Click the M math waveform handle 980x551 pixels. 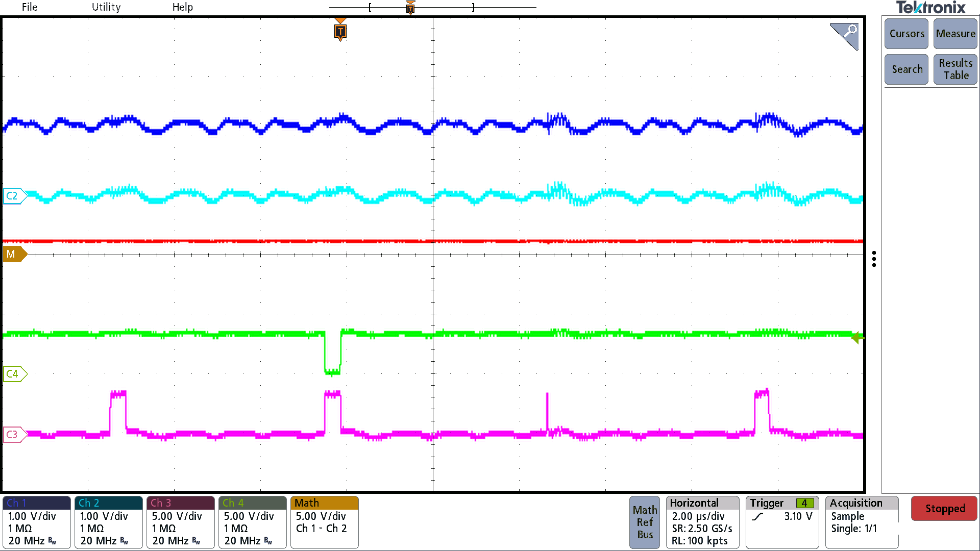click(x=14, y=254)
